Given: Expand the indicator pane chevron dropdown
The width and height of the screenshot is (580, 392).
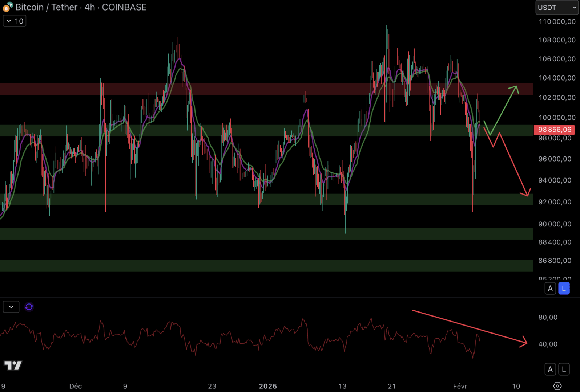Looking at the screenshot, I should coord(11,307).
